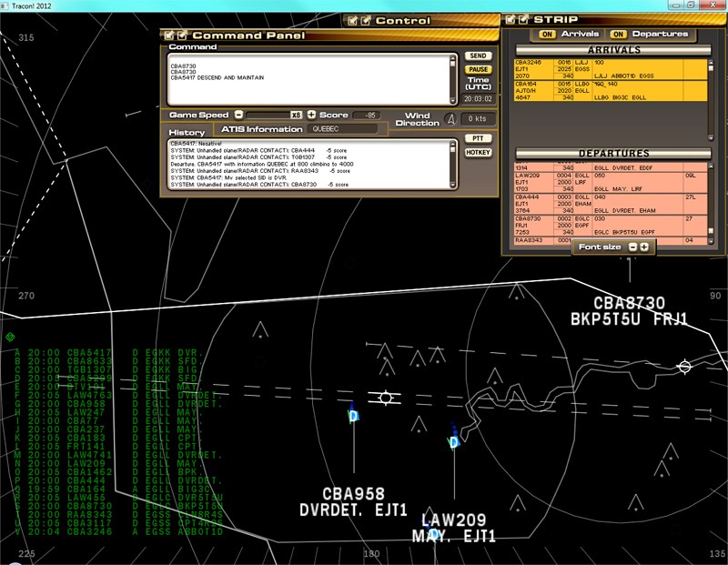
Task: Click the PTT button
Action: click(477, 138)
